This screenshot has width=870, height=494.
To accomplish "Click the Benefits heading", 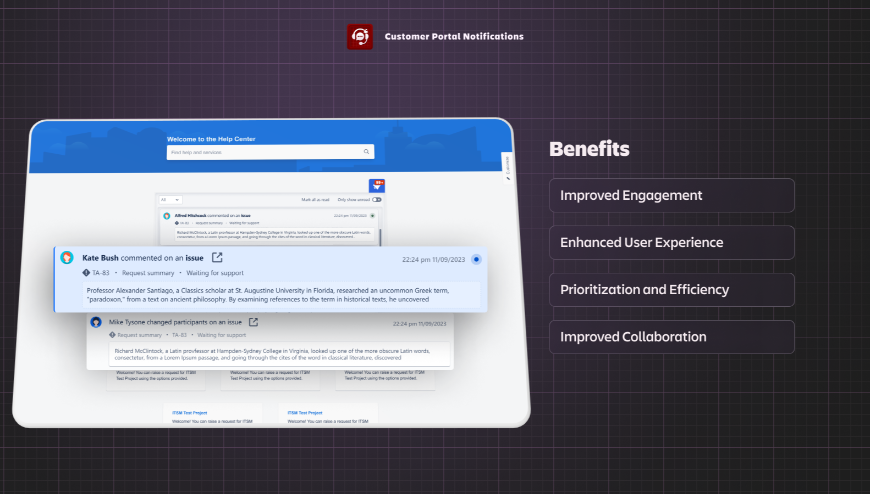I will pos(589,149).
